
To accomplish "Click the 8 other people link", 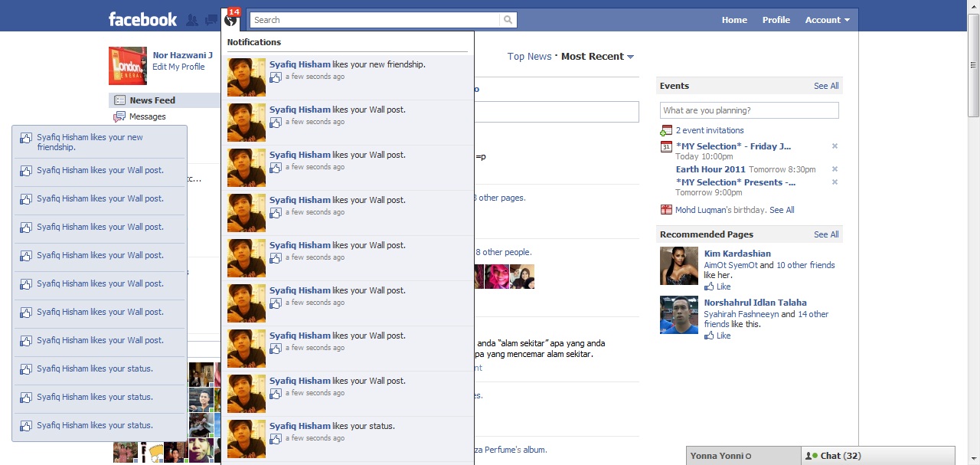I will [504, 252].
